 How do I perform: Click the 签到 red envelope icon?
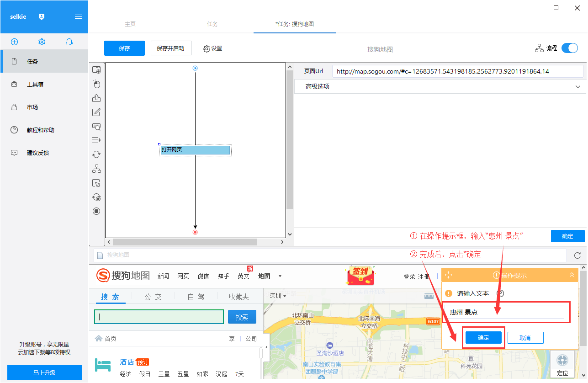[360, 276]
